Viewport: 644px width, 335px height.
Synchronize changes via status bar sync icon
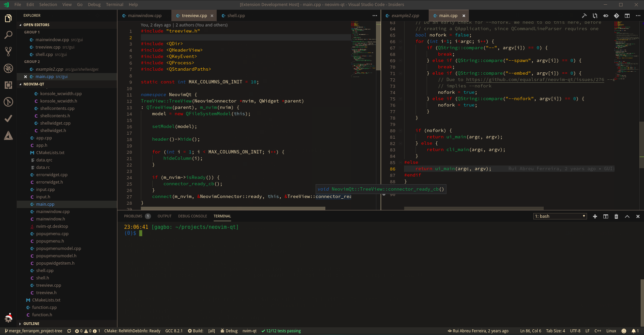tap(69, 331)
